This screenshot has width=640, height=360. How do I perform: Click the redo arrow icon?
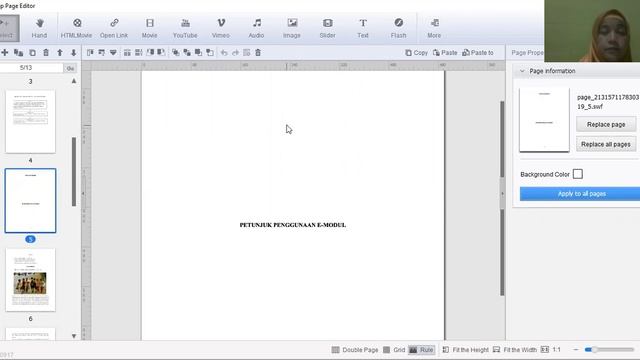(236, 53)
